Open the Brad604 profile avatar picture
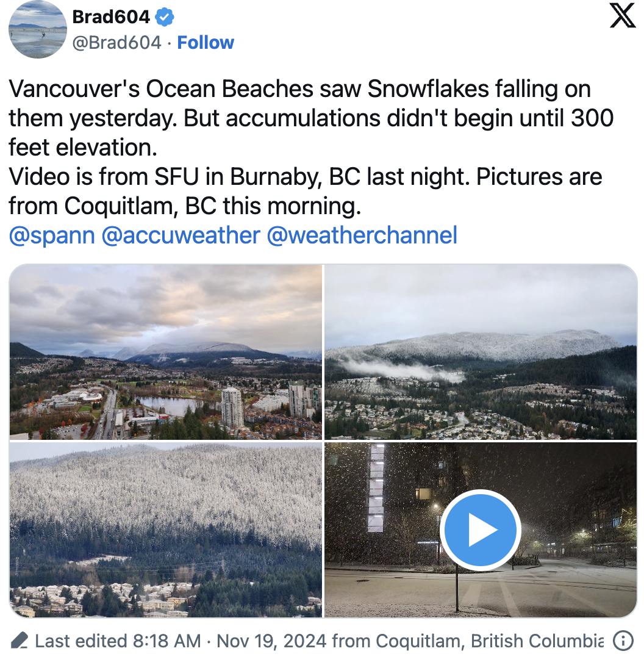This screenshot has width=644, height=665. (38, 29)
